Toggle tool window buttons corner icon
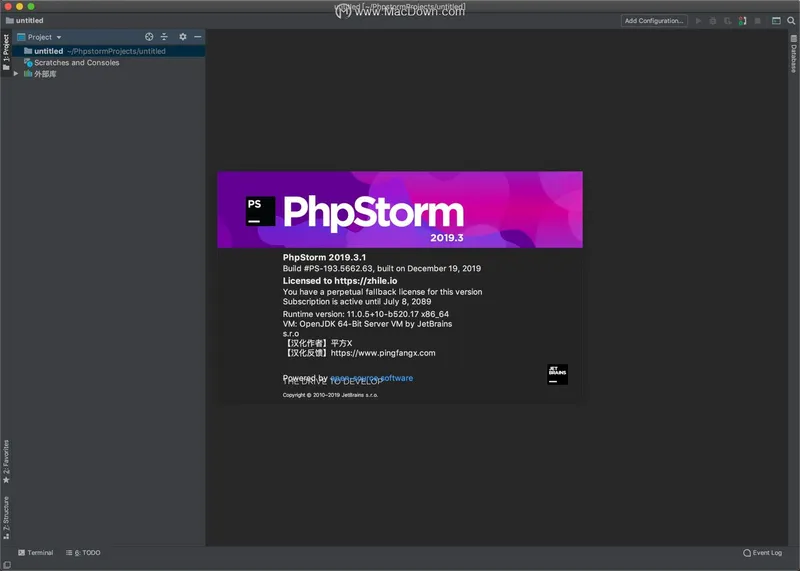This screenshot has width=800, height=571. (x=7, y=565)
